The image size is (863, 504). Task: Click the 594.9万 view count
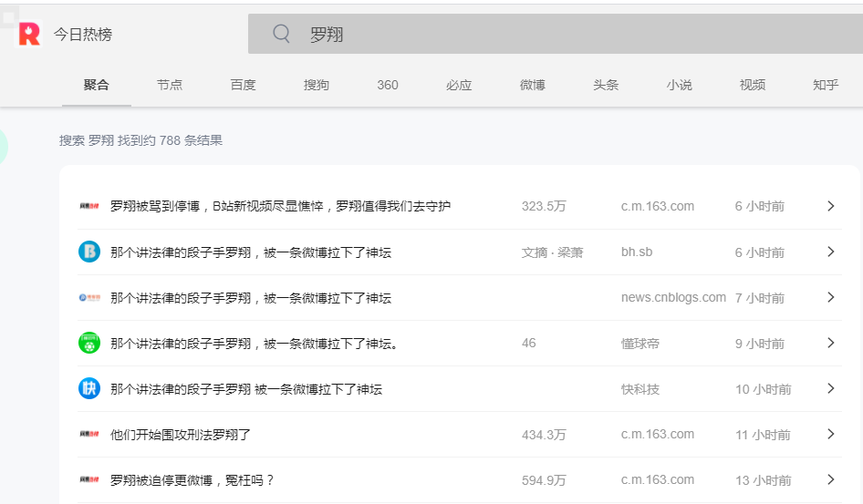coord(543,480)
